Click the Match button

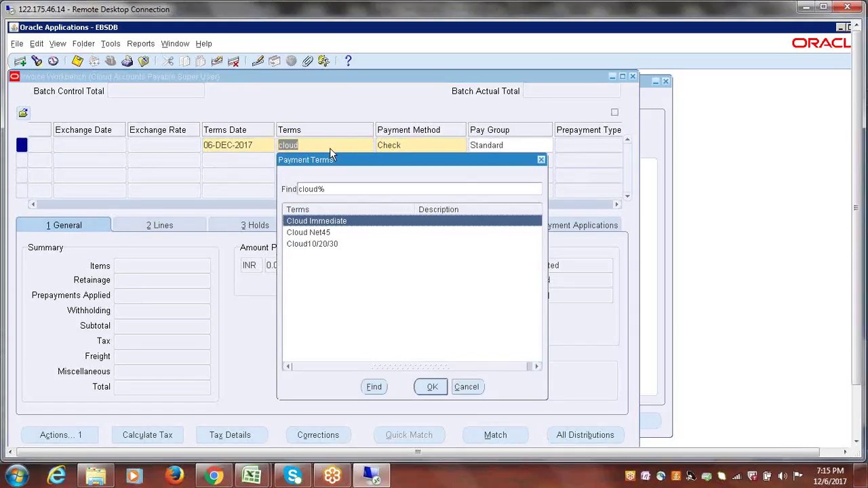495,435
